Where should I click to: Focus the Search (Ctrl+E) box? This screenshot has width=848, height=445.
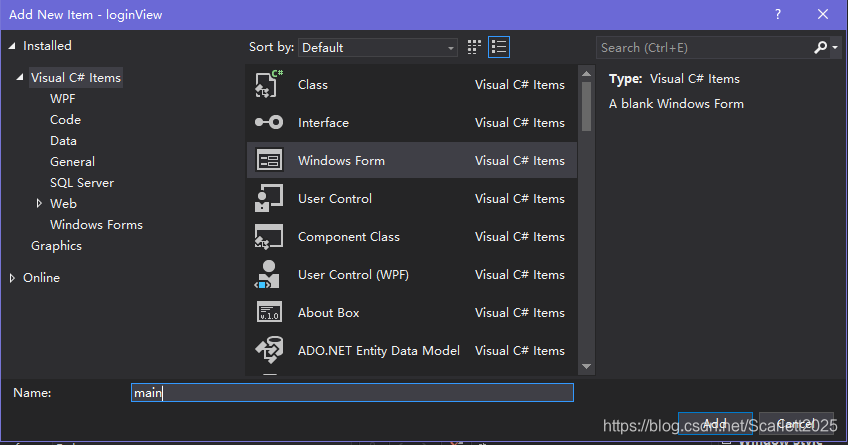(703, 48)
